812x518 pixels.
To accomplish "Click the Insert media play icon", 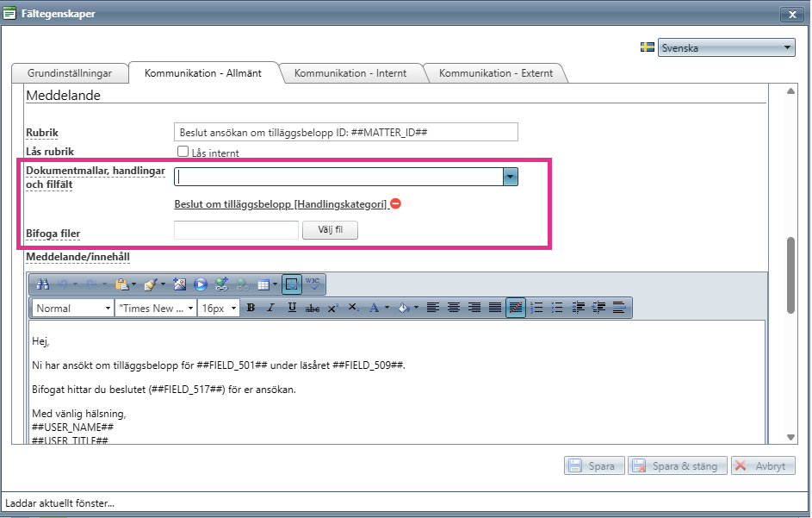I will [201, 284].
